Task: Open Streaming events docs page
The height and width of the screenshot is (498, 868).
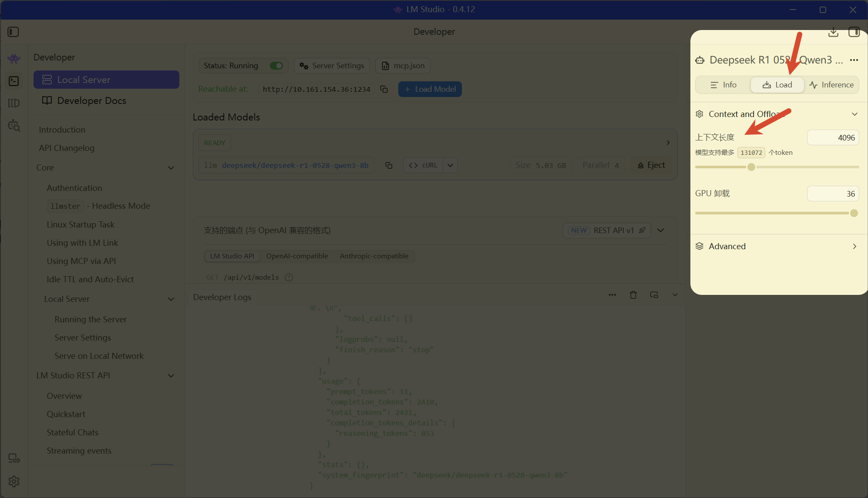Action: [x=79, y=451]
